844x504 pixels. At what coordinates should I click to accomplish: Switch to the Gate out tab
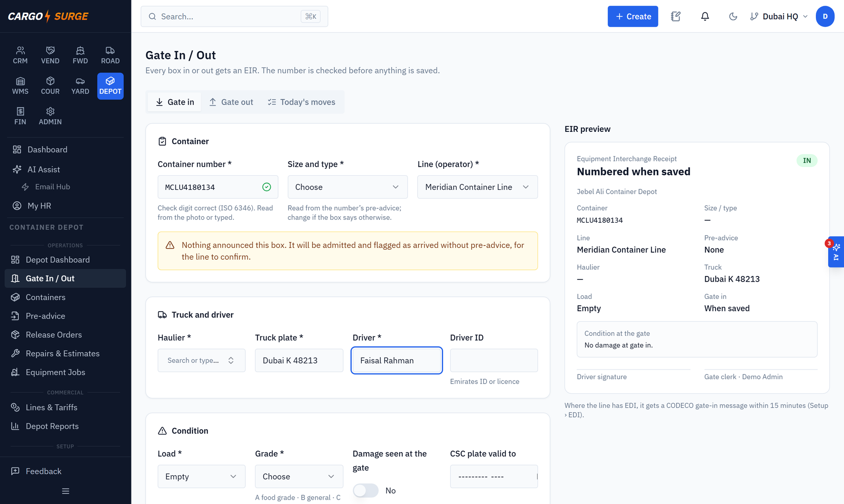(231, 102)
